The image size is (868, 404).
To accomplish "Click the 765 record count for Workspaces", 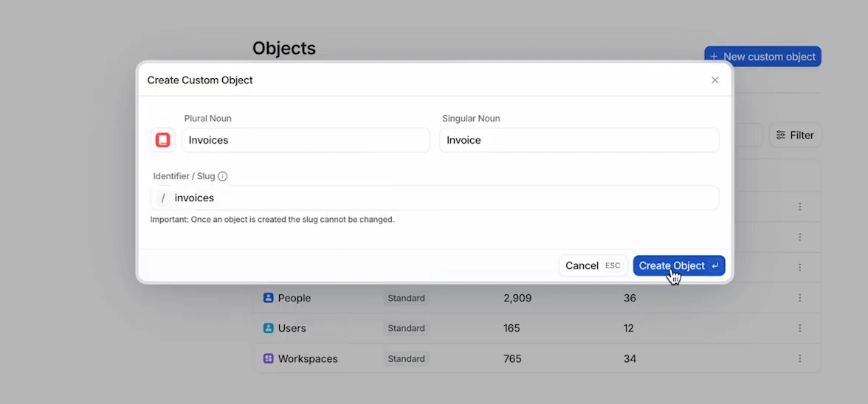I will (512, 359).
